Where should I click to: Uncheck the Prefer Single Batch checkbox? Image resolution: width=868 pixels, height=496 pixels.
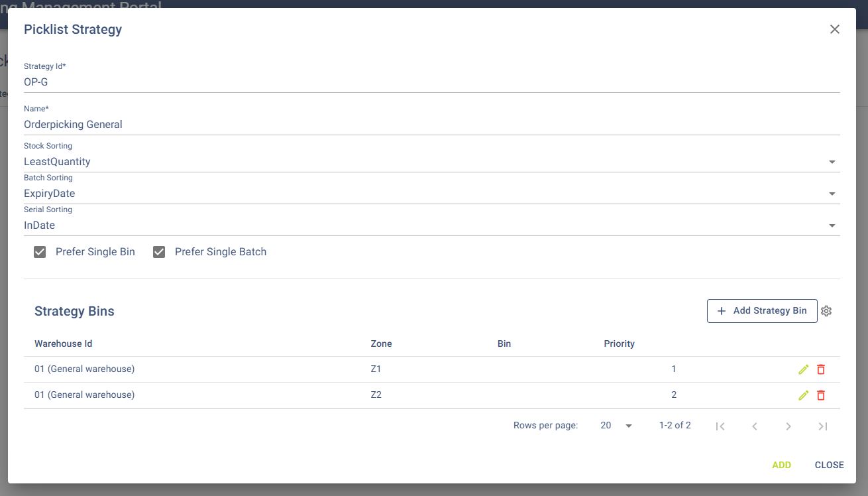coord(159,252)
